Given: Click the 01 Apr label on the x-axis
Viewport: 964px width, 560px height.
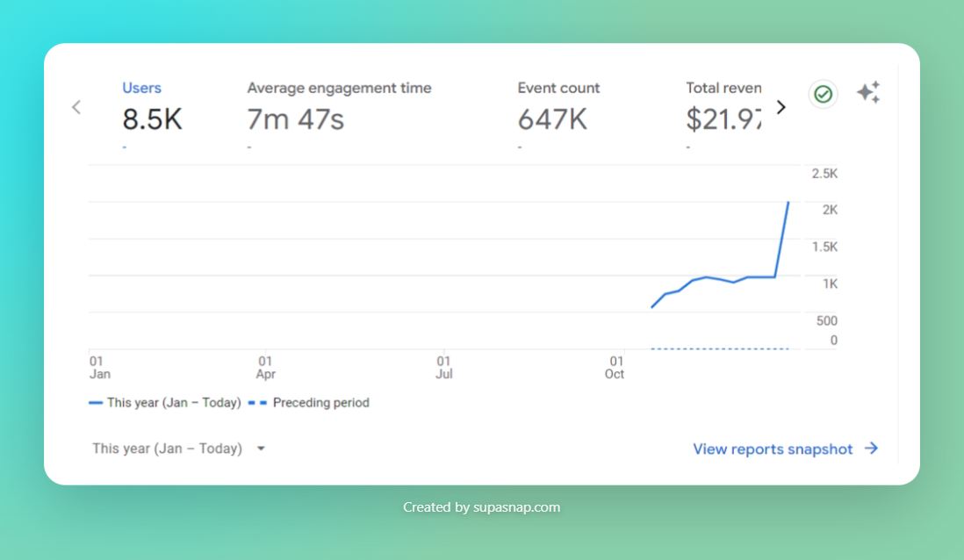Looking at the screenshot, I should 265,368.
